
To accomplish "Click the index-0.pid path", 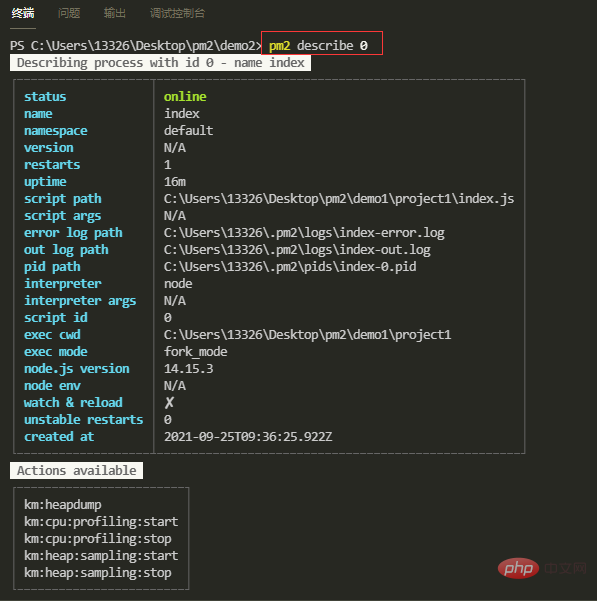I will [x=290, y=266].
